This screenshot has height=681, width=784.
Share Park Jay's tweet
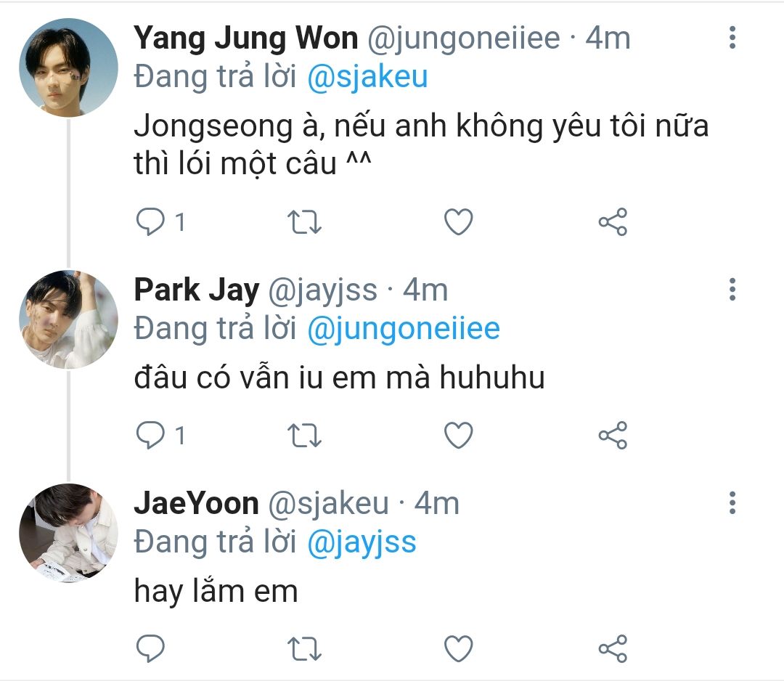(x=613, y=435)
